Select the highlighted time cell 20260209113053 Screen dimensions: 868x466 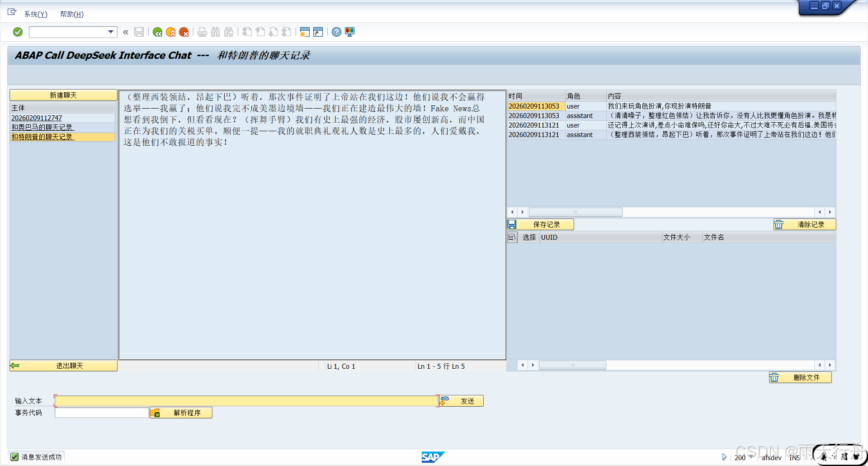536,106
